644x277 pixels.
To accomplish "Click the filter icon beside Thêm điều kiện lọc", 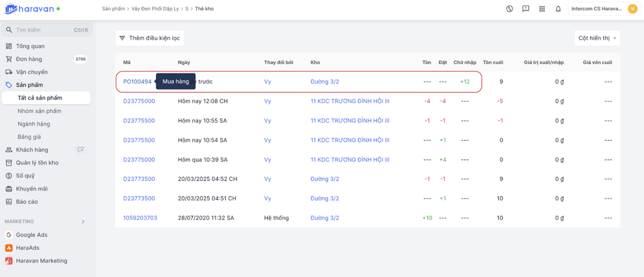I will [x=123, y=38].
